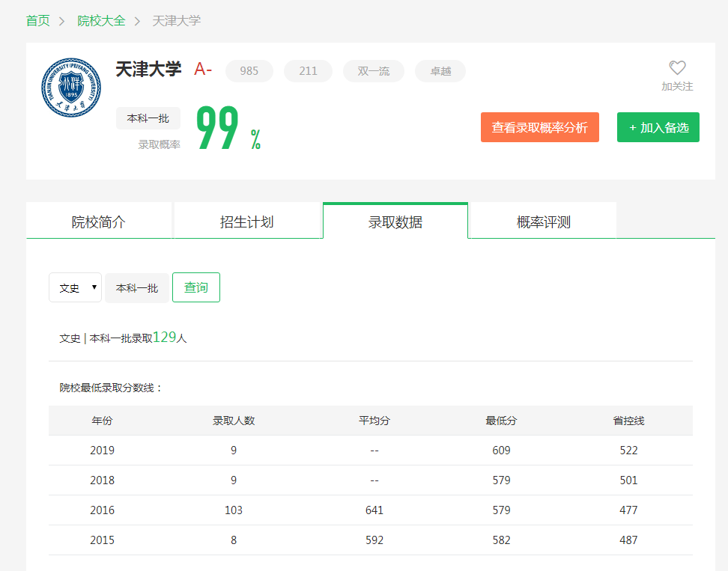Image resolution: width=728 pixels, height=571 pixels.
Task: Click the 最低分 column header
Action: click(x=501, y=421)
